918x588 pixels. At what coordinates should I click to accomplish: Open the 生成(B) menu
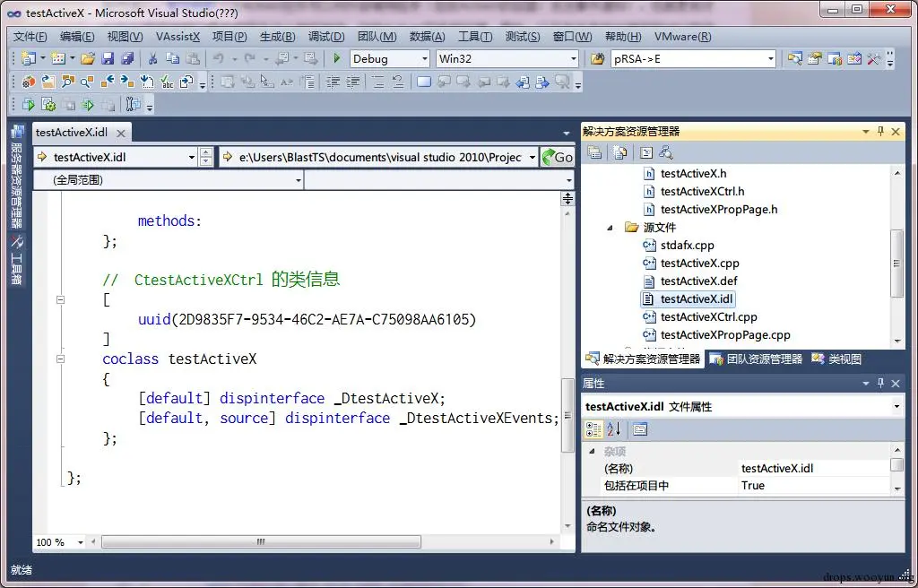pyautogui.click(x=278, y=37)
